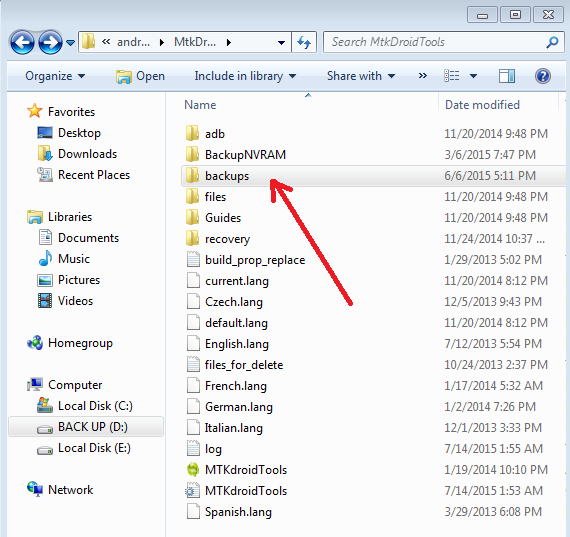The image size is (570, 537).
Task: Sort by the Name column header
Action: coord(200,105)
